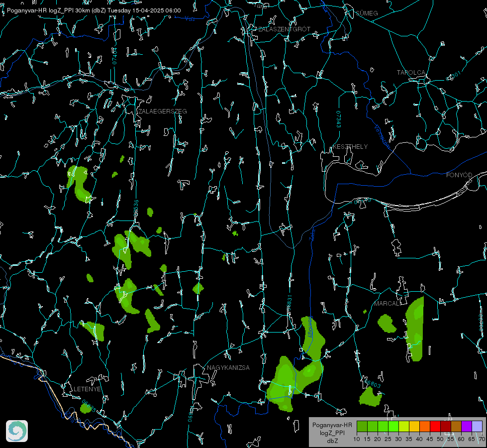Click the road number label 07343
Image resolution: width=487 pixels, height=448 pixels.
(x=339, y=119)
